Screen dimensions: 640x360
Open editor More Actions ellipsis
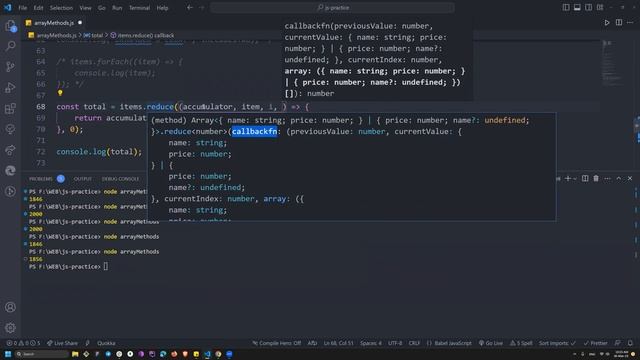coord(630,23)
